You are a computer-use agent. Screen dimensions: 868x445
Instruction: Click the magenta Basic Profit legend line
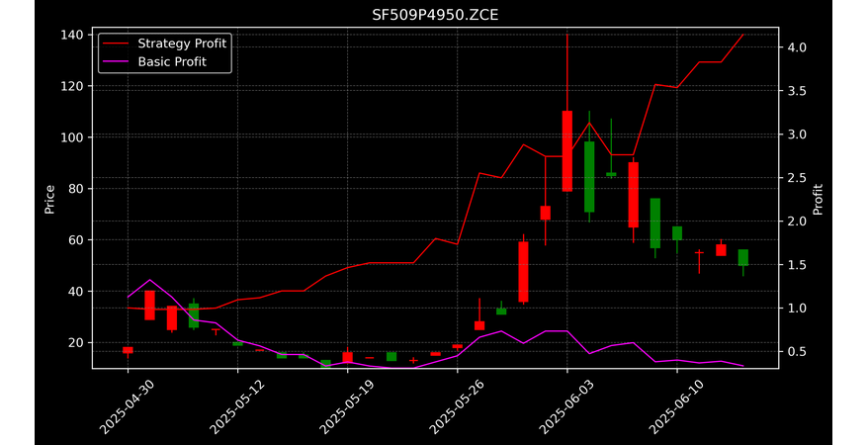116,62
